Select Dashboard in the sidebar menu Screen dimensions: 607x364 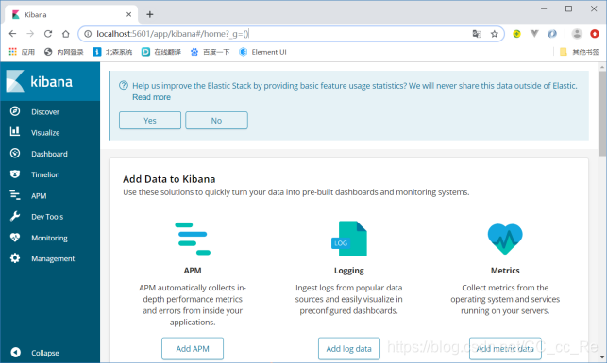[49, 154]
